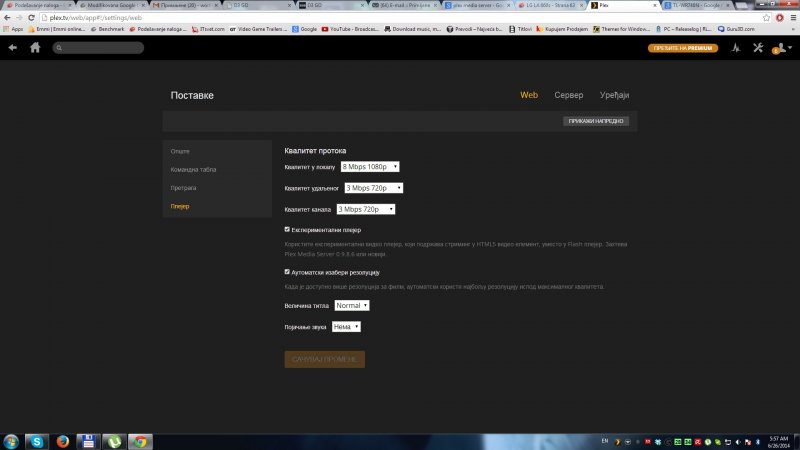Open the settings wrench-screwdriver icon
800x450 pixels.
pyautogui.click(x=758, y=47)
